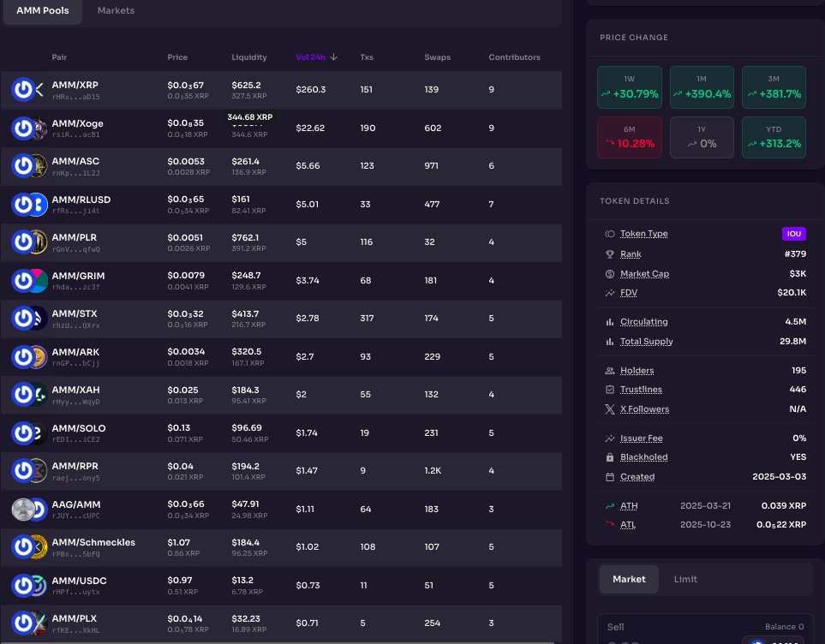The height and width of the screenshot is (644, 825).
Task: Switch to the Markets tab
Action: pos(116,11)
